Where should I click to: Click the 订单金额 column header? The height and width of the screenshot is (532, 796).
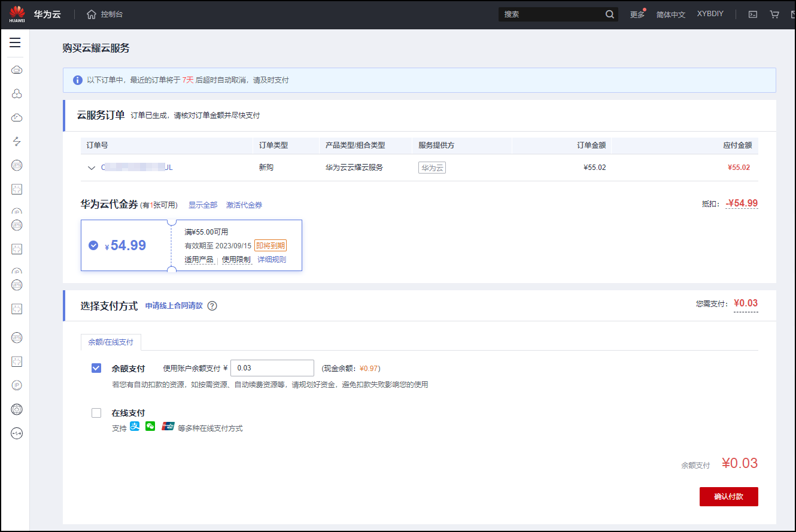(x=591, y=145)
